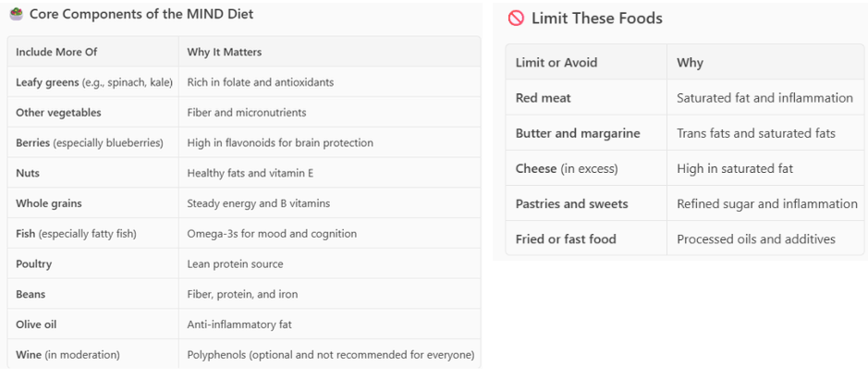
Task: Click the Limit or Avoid column header
Action: pyautogui.click(x=556, y=63)
